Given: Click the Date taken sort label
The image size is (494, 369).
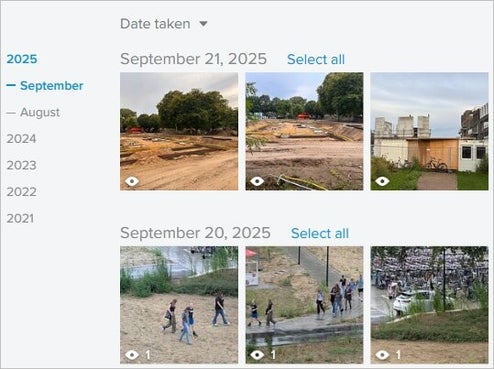Looking at the screenshot, I should 155,24.
